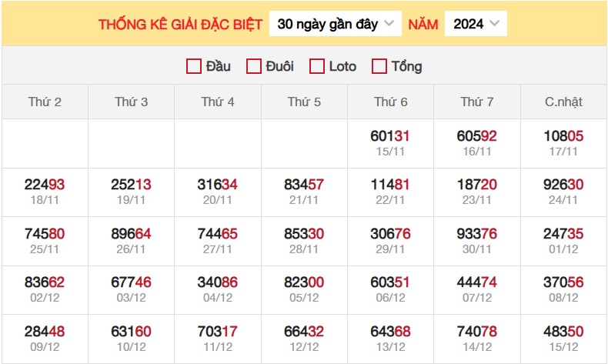Viewport: 608px width, 364px height.
Task: Check the Loto option
Action: point(317,66)
